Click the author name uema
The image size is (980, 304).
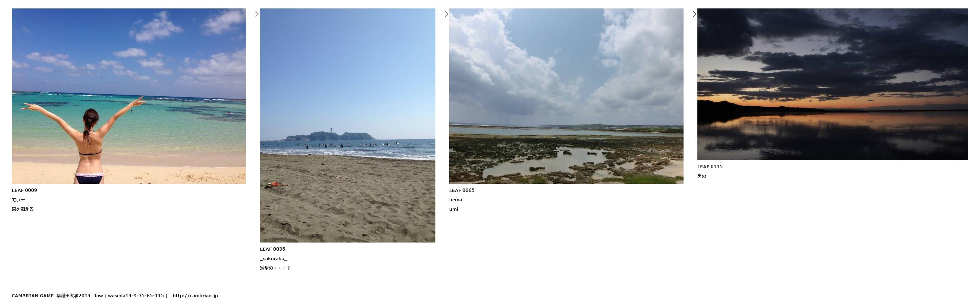click(x=456, y=200)
